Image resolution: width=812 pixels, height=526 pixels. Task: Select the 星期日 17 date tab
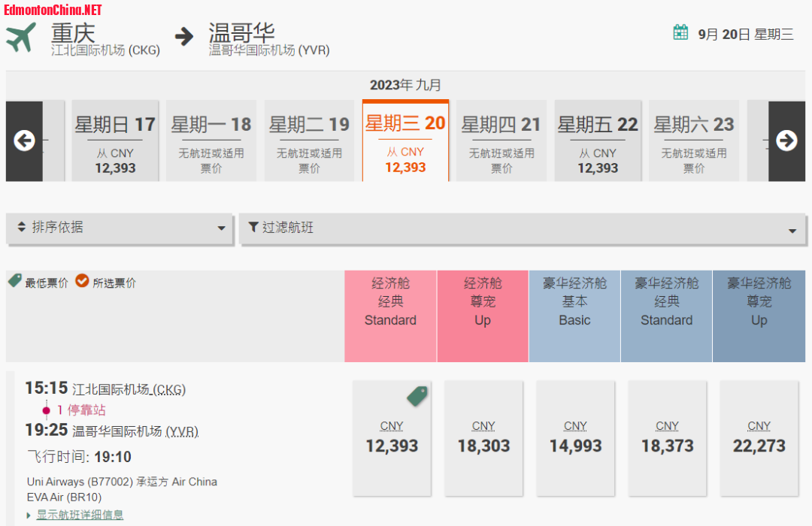[x=115, y=141]
